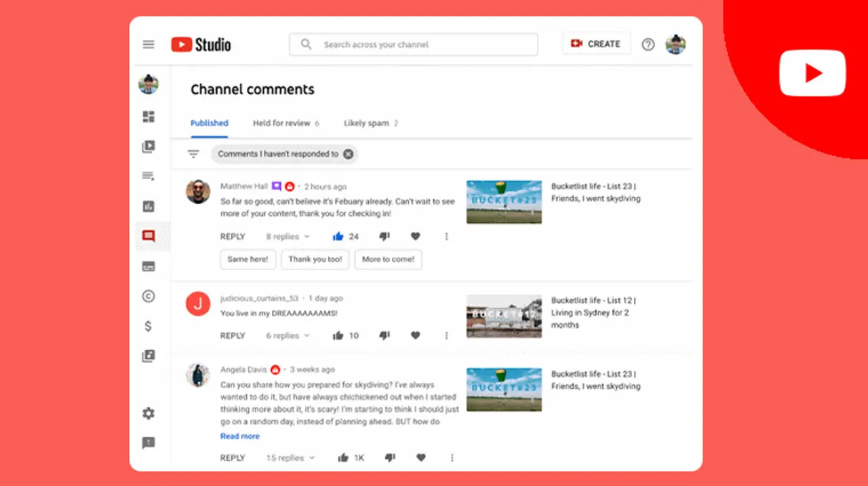This screenshot has width=868, height=486.
Task: Open Angela Davis's profile picture
Action: [x=198, y=375]
